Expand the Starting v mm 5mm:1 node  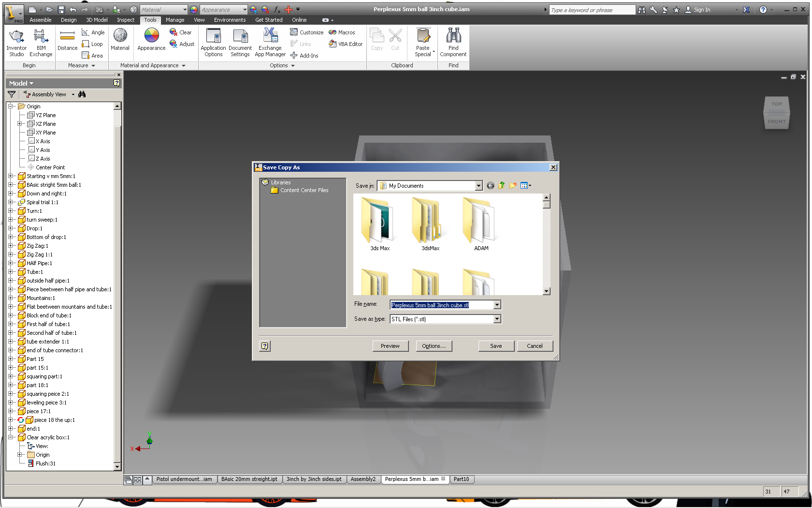[11, 176]
